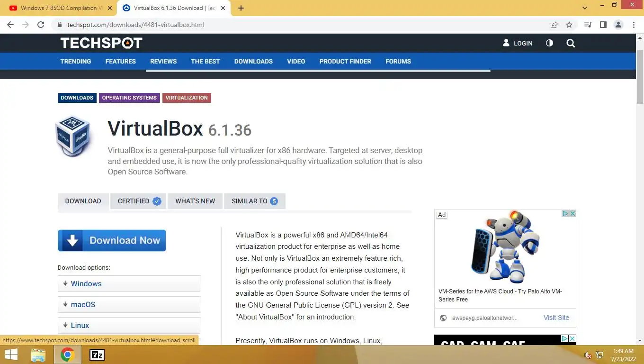Click the OPERATING SYSTEMS tag
This screenshot has width=644, height=364.
pyautogui.click(x=129, y=98)
